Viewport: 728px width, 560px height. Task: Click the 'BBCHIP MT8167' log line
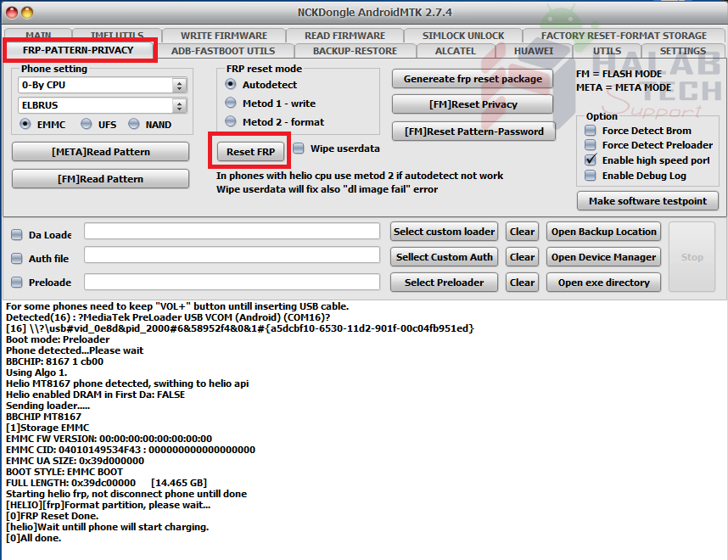43,417
